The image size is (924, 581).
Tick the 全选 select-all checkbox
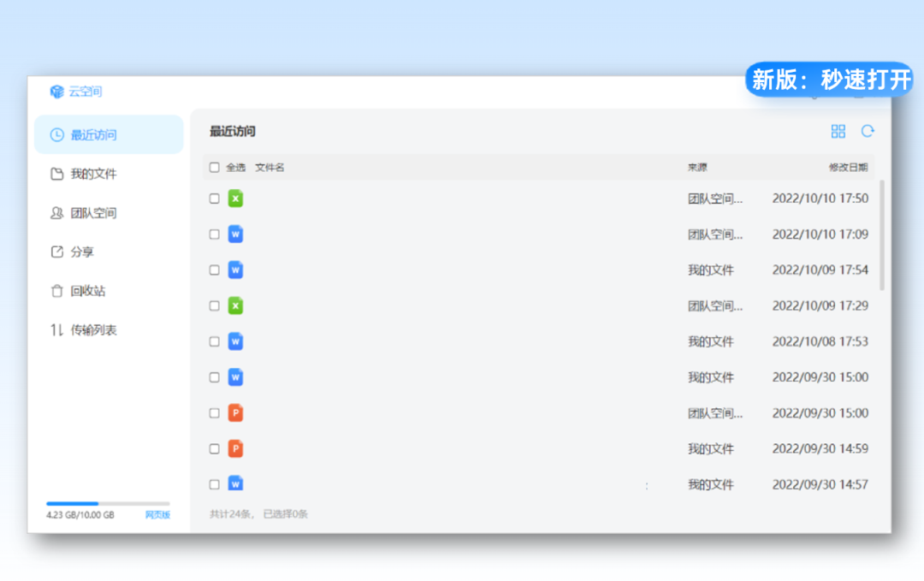[215, 168]
